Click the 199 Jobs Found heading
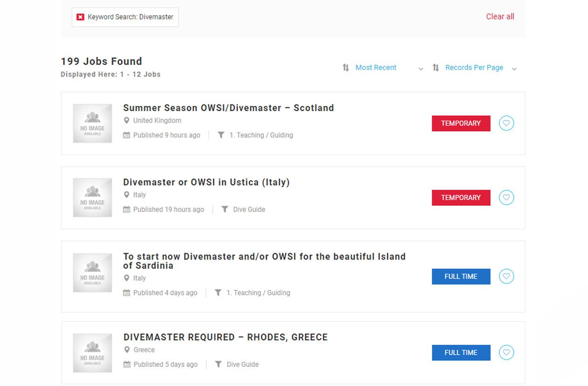Image resolution: width=588 pixels, height=386 pixels. tap(101, 61)
